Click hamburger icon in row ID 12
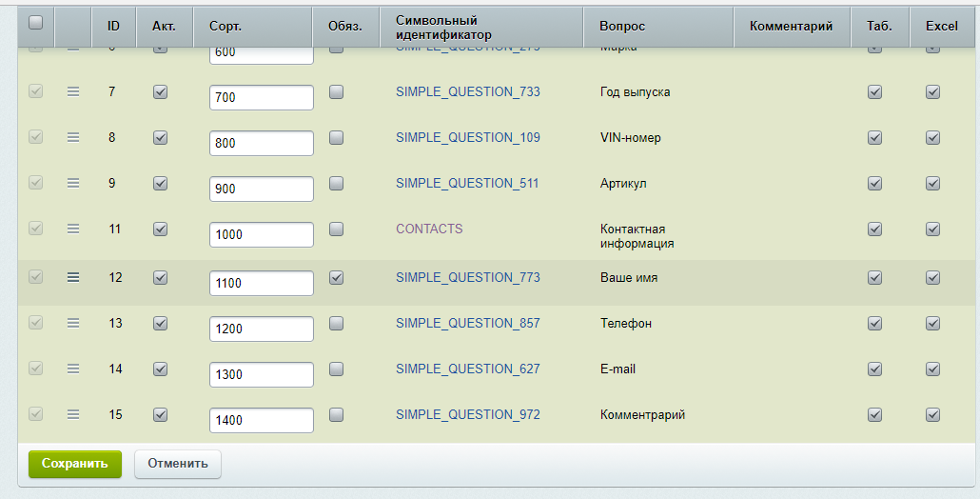Viewport: 980px width, 499px height. tap(73, 277)
